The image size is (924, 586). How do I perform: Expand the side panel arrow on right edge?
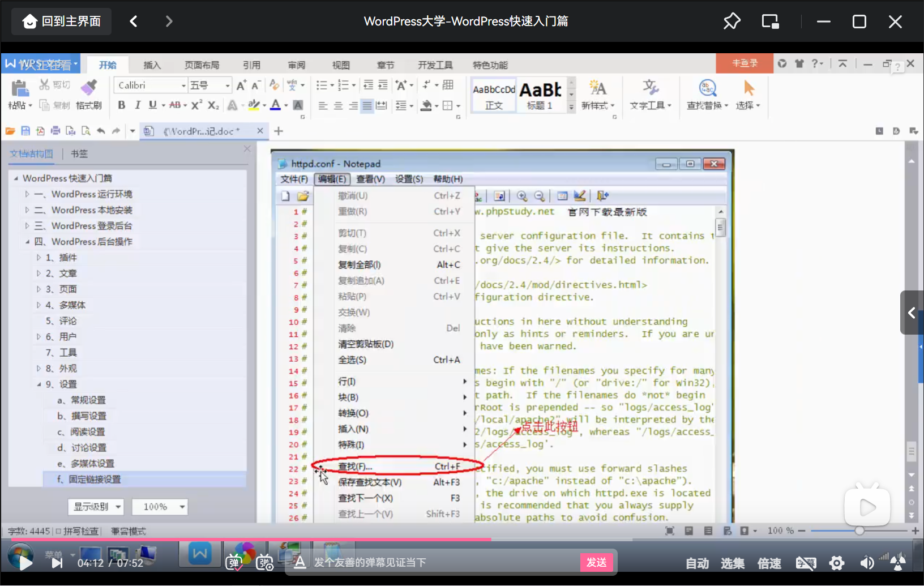(x=912, y=313)
